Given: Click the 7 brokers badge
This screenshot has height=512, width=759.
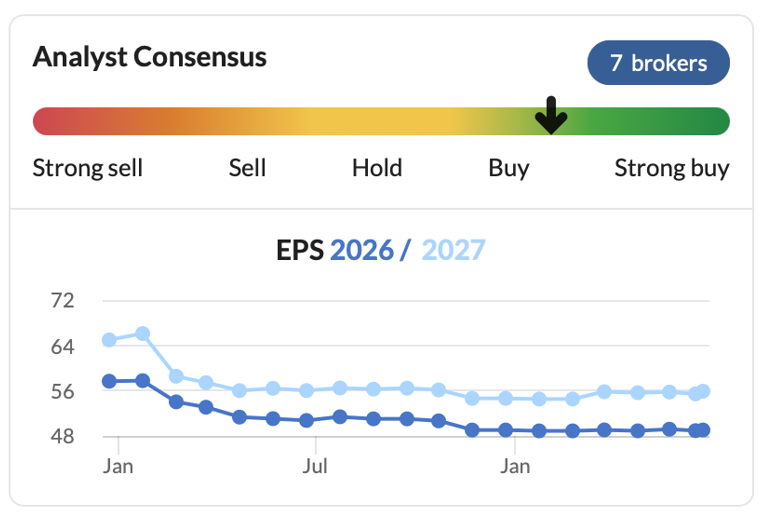Looking at the screenshot, I should click(x=658, y=63).
